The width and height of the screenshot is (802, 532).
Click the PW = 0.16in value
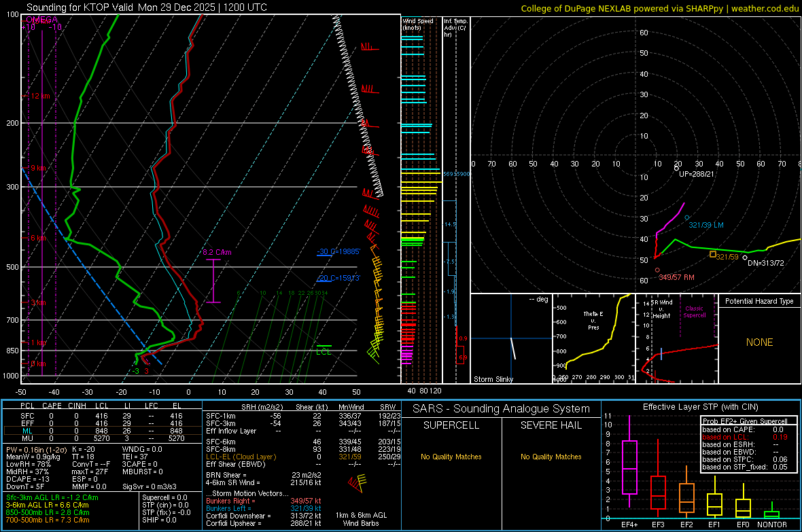pos(35,450)
